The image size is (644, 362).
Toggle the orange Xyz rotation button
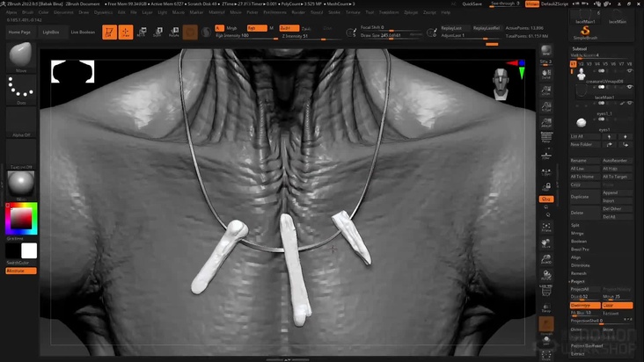[545, 199]
